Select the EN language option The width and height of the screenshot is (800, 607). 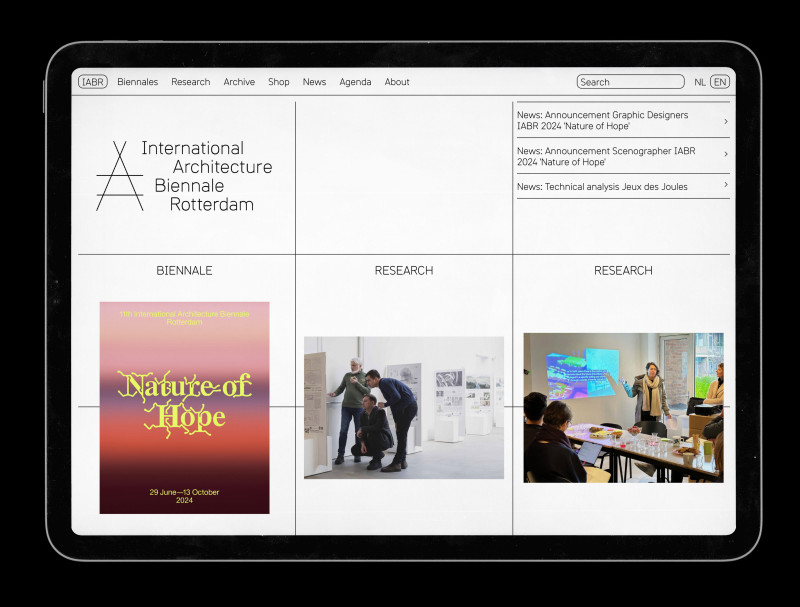720,82
